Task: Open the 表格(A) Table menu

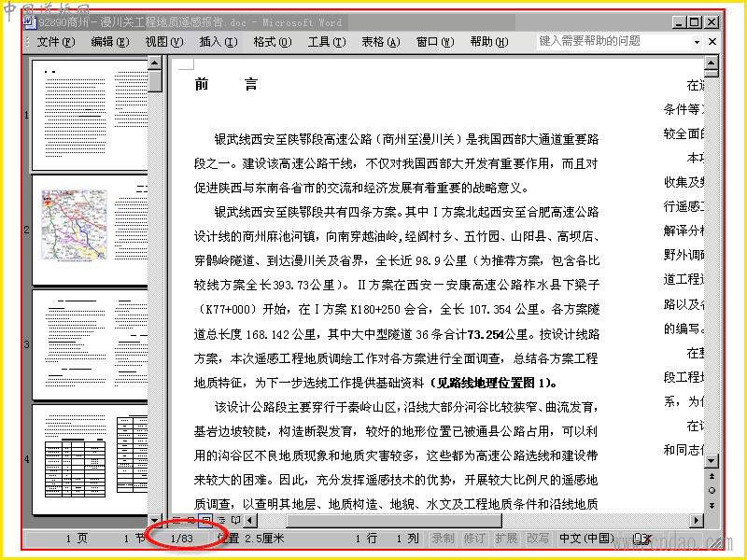Action: coord(380,42)
